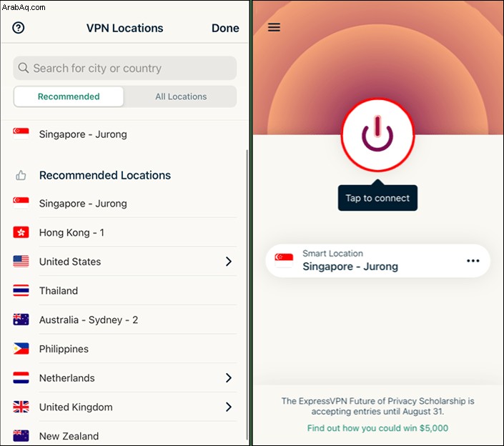
Task: Click the Singapore flag in Smart Location card
Action: tap(284, 261)
